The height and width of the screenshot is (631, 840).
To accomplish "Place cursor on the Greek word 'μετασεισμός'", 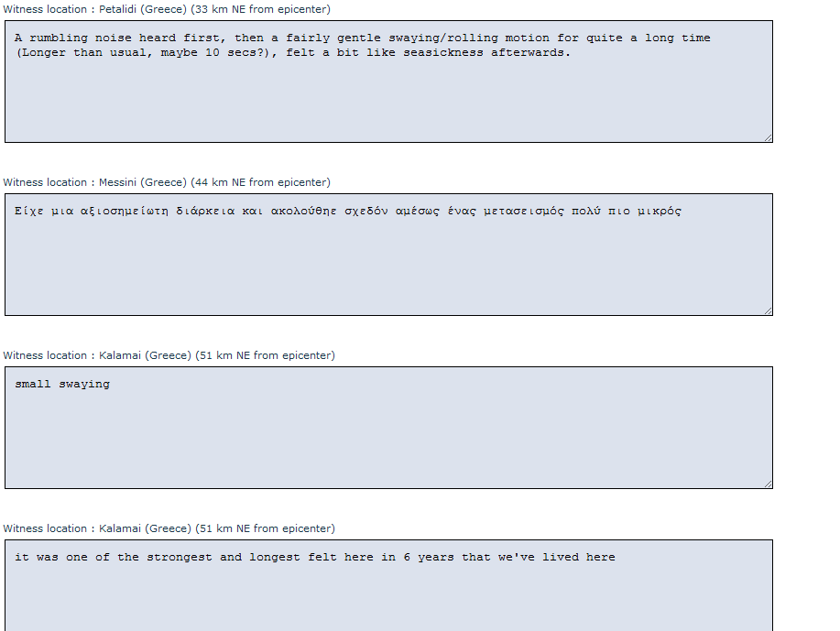I will (x=524, y=211).
